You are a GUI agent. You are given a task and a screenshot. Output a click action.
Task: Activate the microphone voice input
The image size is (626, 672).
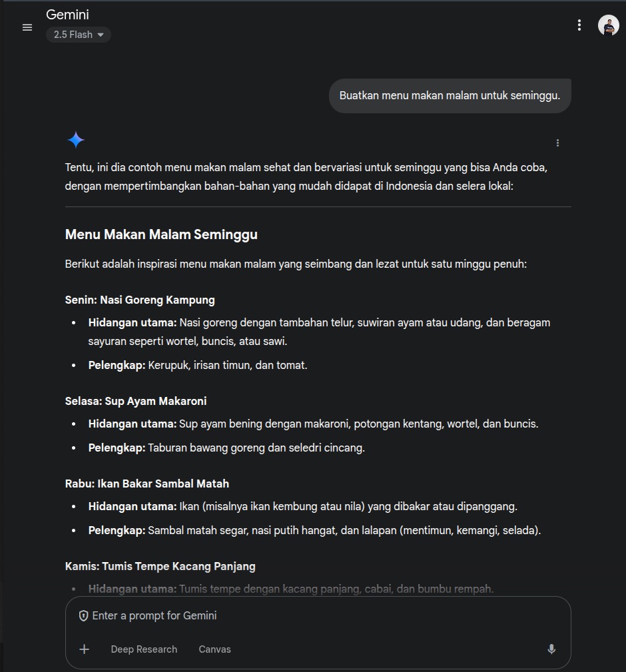[551, 649]
